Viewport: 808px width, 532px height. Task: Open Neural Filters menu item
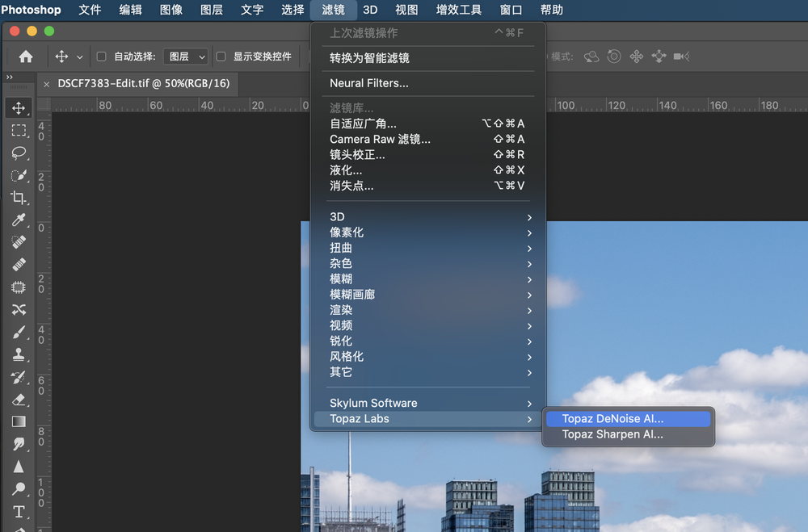429,83
